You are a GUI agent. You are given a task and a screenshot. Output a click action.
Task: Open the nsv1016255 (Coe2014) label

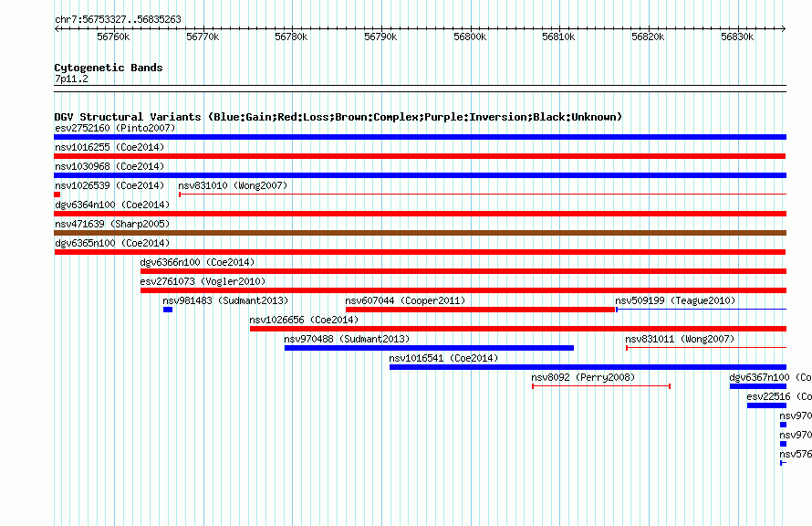[109, 147]
